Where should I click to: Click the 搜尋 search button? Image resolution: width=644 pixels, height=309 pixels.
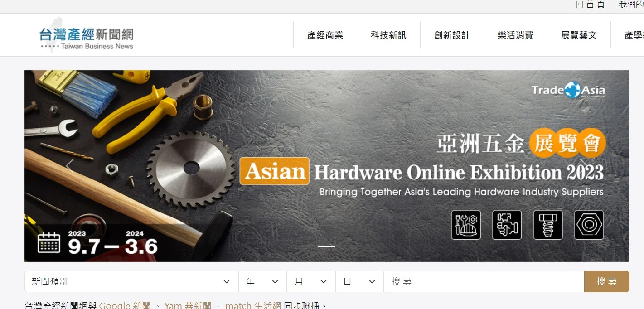pyautogui.click(x=607, y=281)
